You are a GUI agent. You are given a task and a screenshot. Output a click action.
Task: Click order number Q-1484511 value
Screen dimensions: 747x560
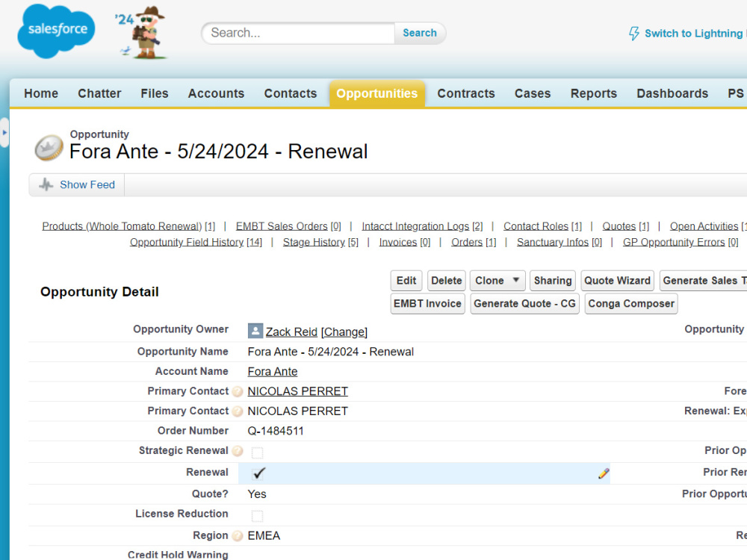coord(276,431)
